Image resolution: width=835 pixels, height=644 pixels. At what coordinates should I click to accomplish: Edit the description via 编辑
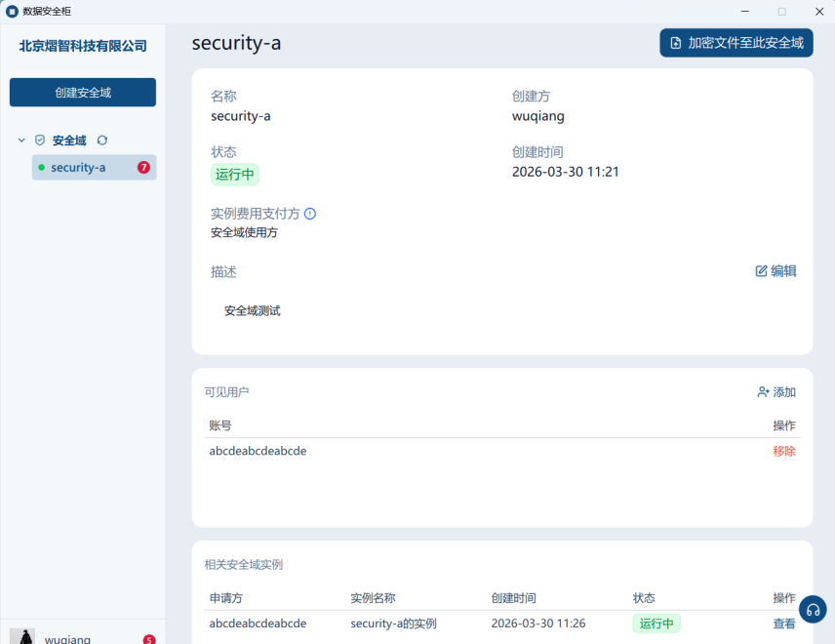(x=775, y=271)
